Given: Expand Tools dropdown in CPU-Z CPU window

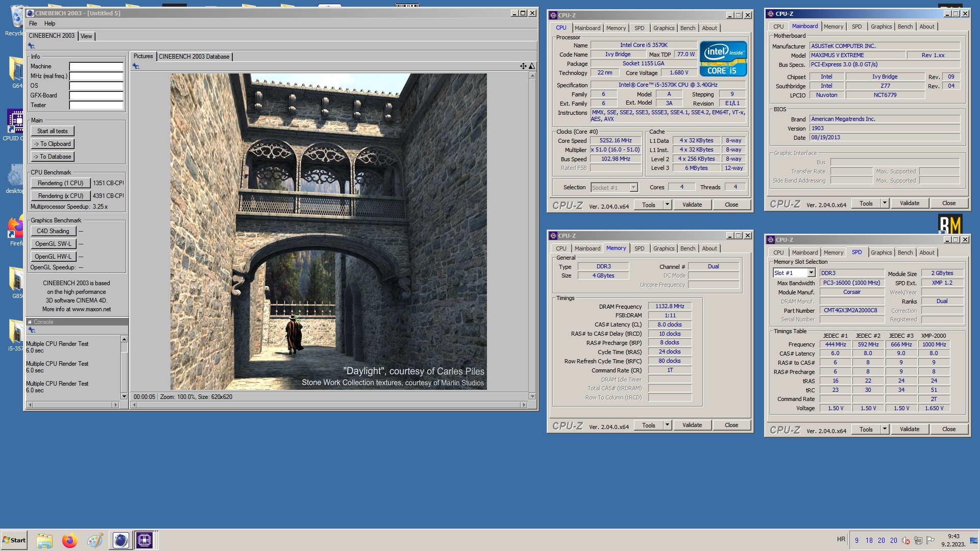Looking at the screenshot, I should coord(667,205).
